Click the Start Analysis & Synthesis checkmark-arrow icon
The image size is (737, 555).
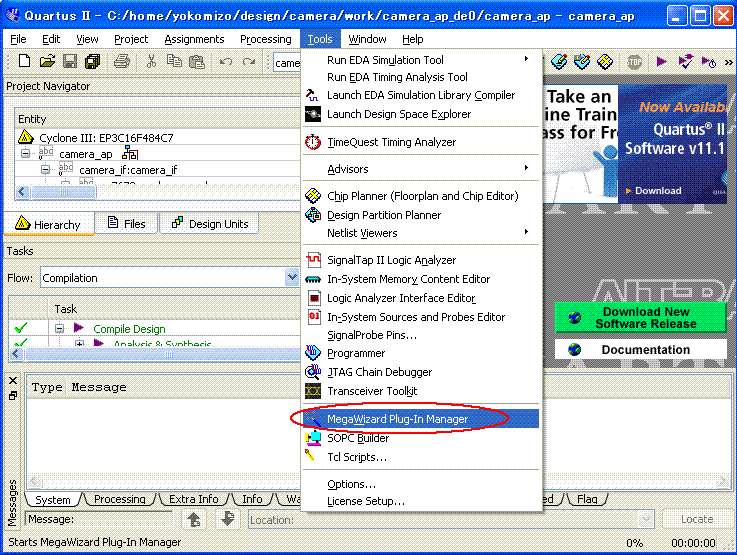685,62
